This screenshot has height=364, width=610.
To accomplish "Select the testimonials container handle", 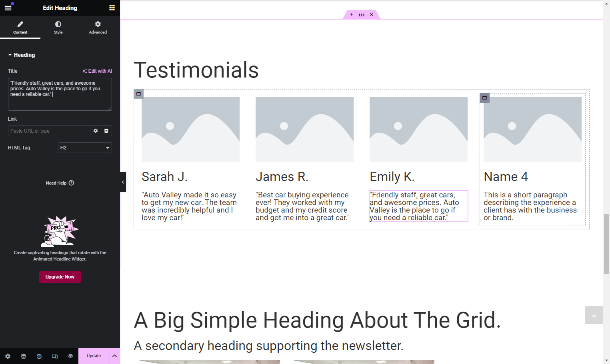I will (139, 94).
